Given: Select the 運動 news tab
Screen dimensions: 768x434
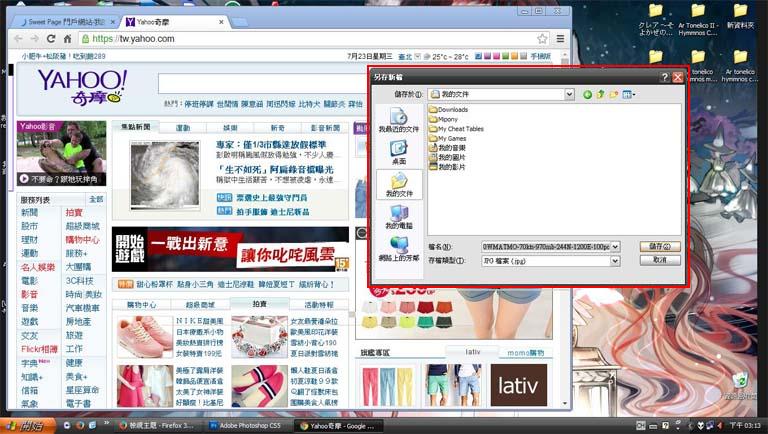Looking at the screenshot, I should [x=183, y=128].
